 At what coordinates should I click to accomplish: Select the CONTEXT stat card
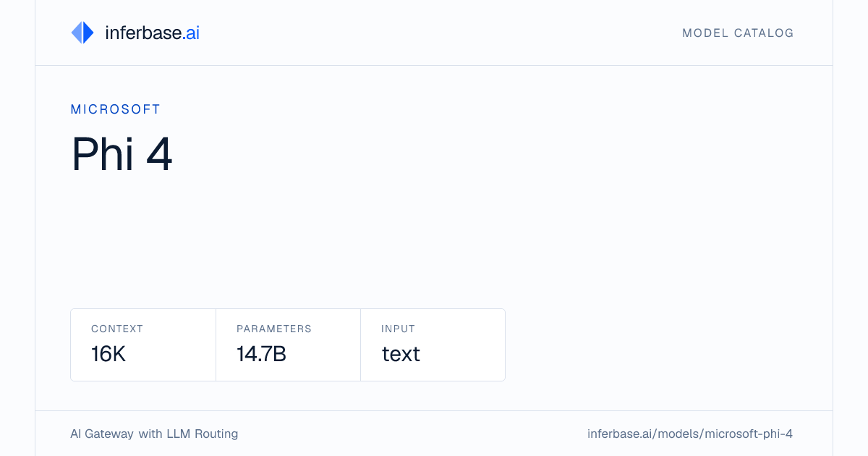pos(143,345)
